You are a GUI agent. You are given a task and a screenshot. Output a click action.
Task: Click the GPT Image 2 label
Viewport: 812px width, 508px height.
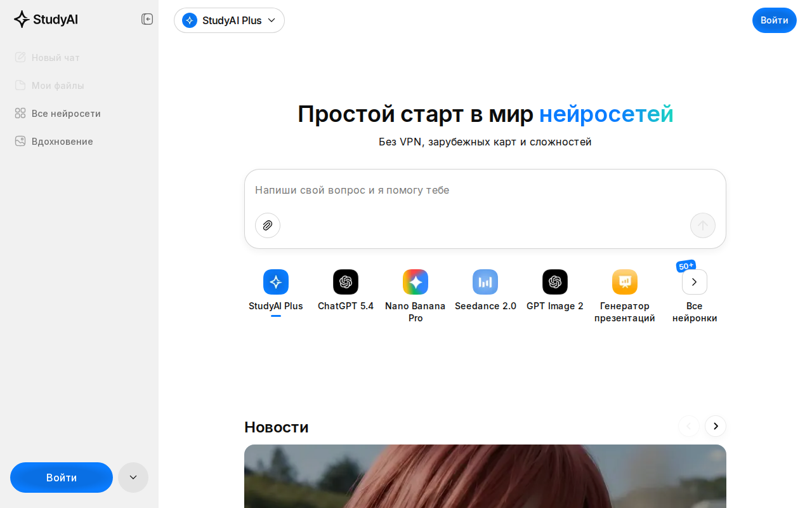pos(555,306)
